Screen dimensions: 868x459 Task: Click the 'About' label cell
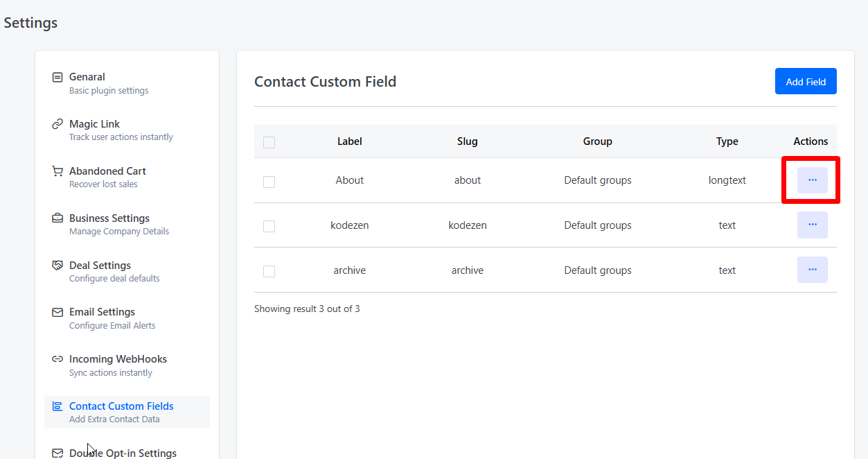(350, 180)
